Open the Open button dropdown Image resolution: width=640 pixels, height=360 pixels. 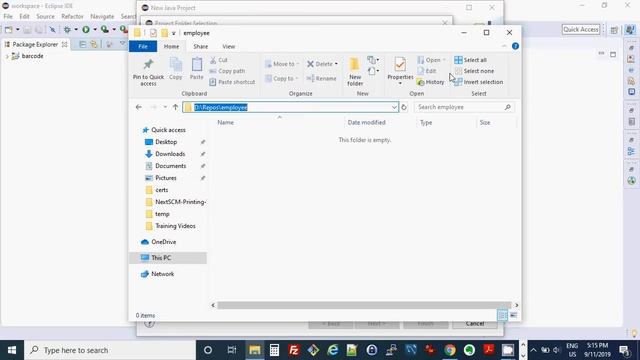coord(444,60)
